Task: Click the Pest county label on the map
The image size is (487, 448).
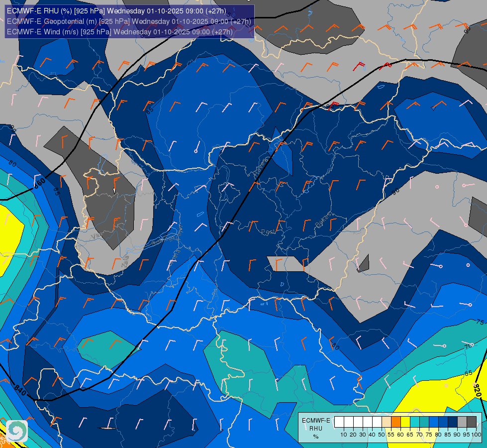Action: tap(268, 232)
